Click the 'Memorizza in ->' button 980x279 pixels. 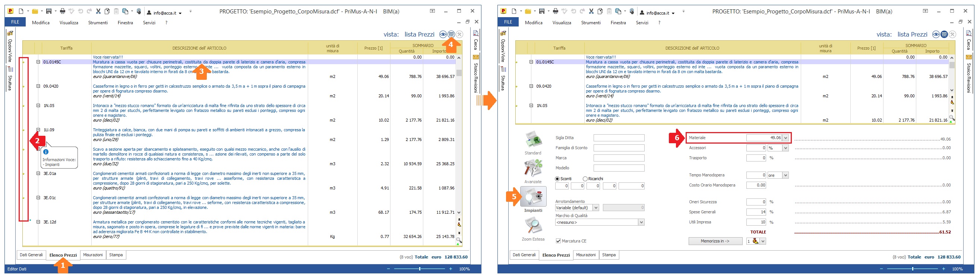point(715,241)
